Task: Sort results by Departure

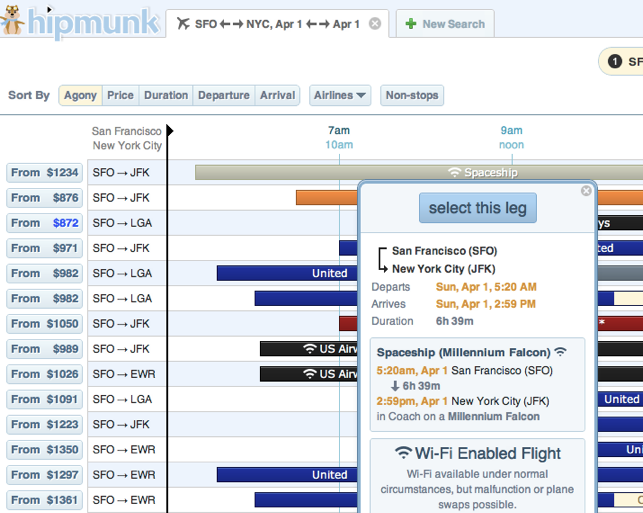Action: click(223, 95)
